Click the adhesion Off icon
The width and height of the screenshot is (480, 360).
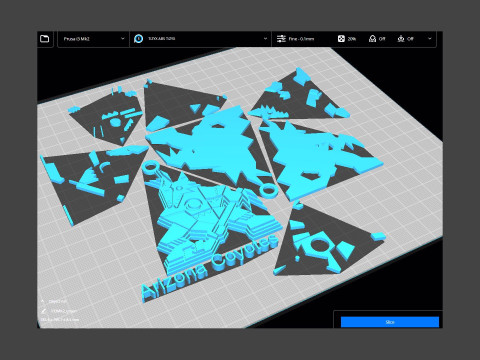coord(401,39)
